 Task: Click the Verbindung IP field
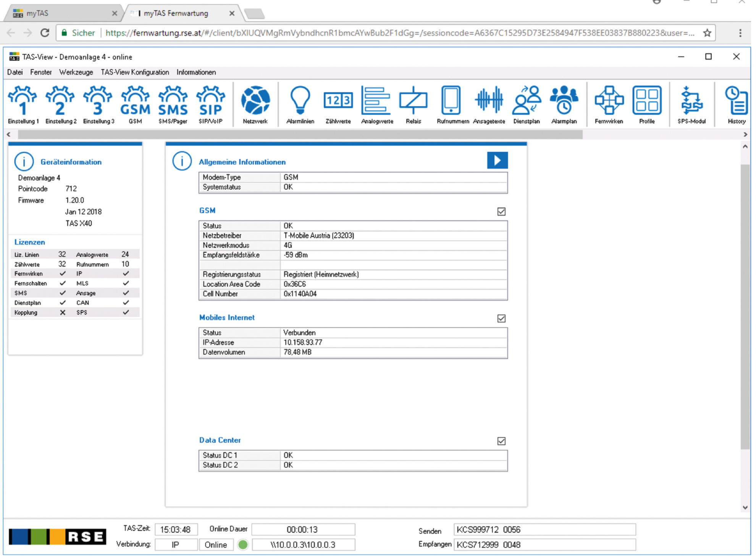click(x=176, y=545)
